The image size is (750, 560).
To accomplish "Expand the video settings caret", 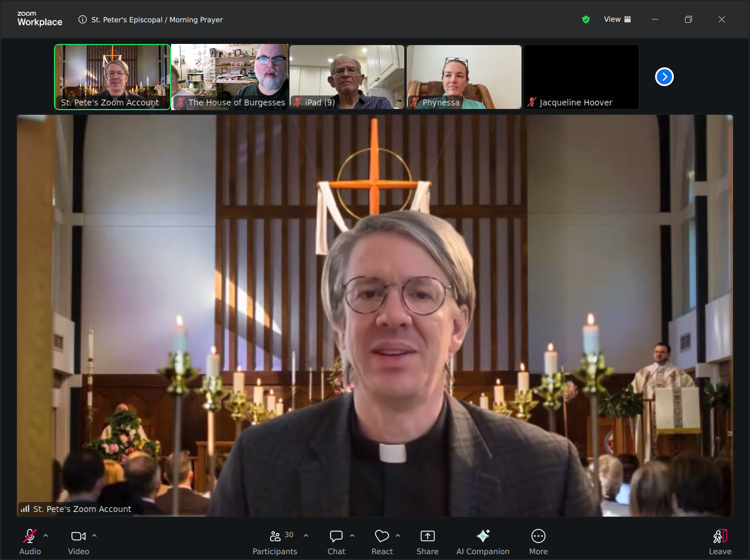I will click(94, 535).
